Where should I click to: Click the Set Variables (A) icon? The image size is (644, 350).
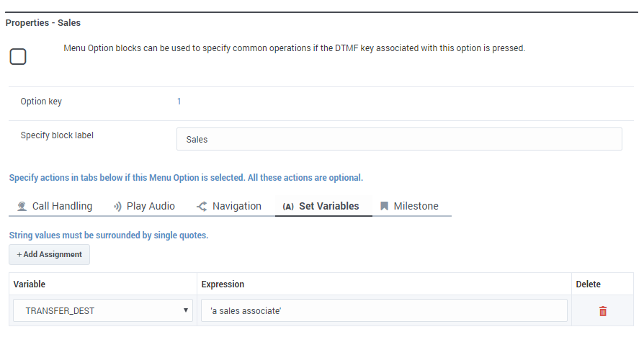click(x=288, y=207)
